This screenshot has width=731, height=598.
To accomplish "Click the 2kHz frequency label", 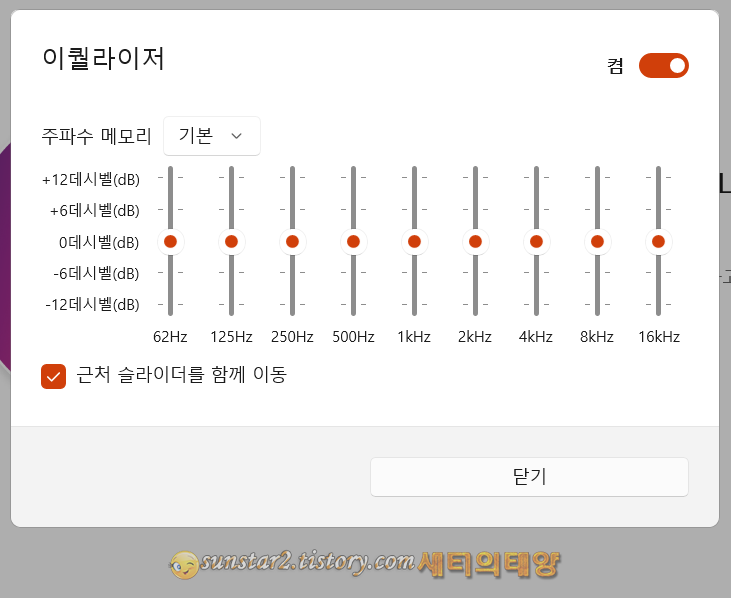I will click(475, 337).
